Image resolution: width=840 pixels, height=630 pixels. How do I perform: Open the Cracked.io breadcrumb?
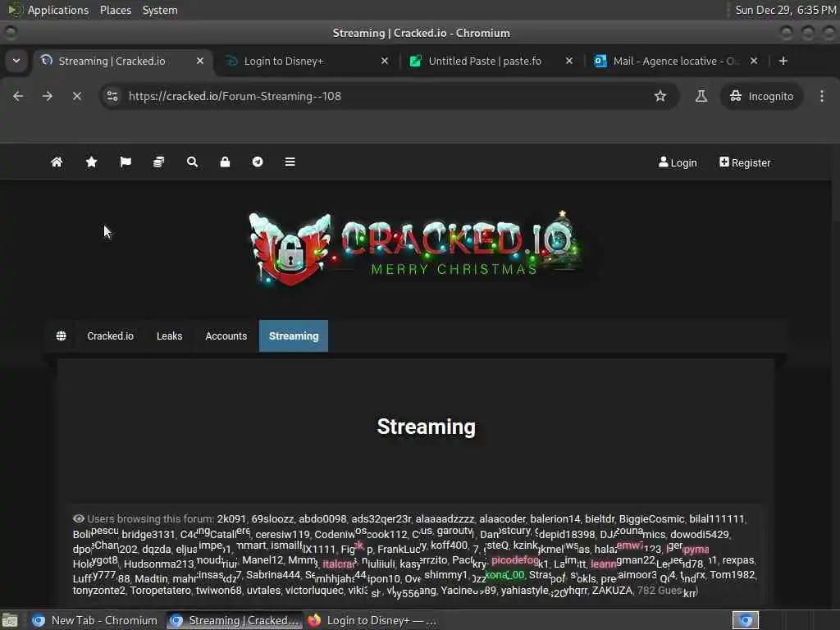[111, 336]
